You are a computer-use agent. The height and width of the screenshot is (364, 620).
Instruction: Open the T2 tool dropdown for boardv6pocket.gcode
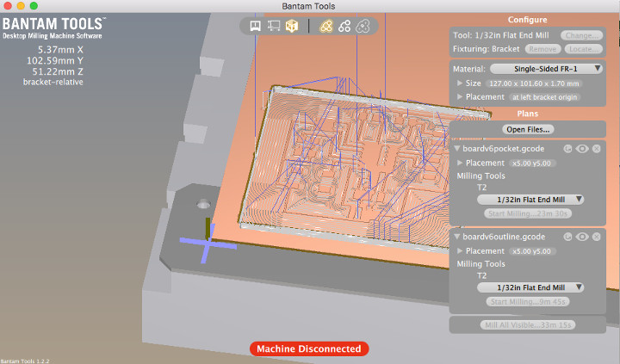pyautogui.click(x=530, y=200)
